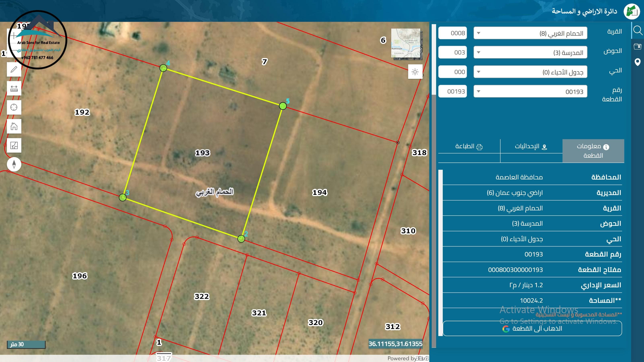Click the compass north arrow icon

pyautogui.click(x=14, y=164)
